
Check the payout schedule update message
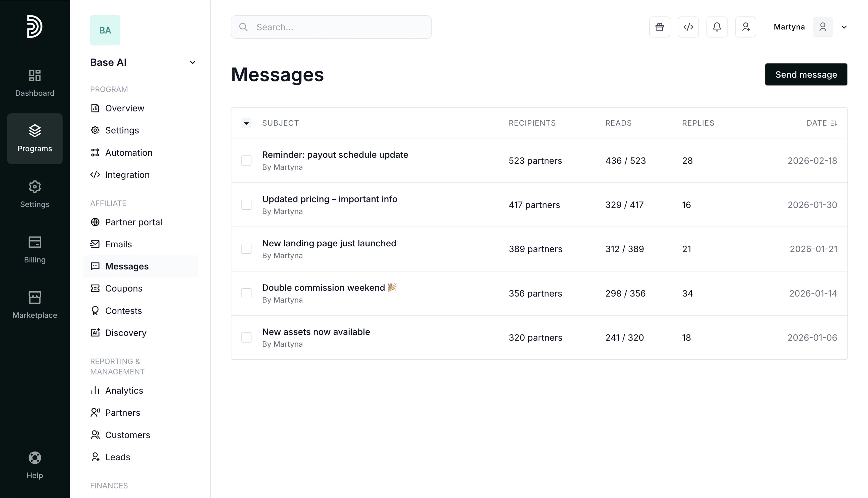pos(246,160)
